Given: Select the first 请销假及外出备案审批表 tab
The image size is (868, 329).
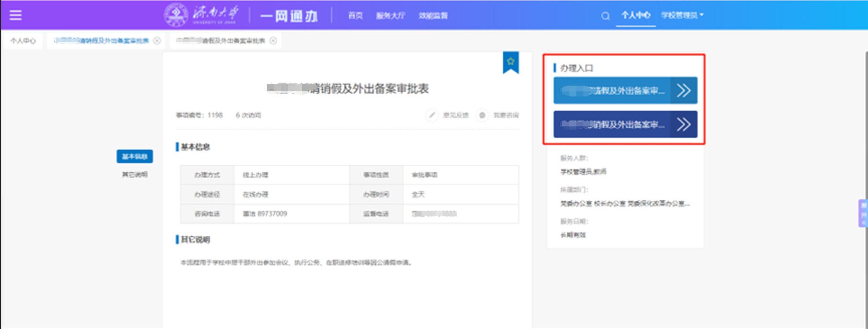Looking at the screenshot, I should point(101,41).
